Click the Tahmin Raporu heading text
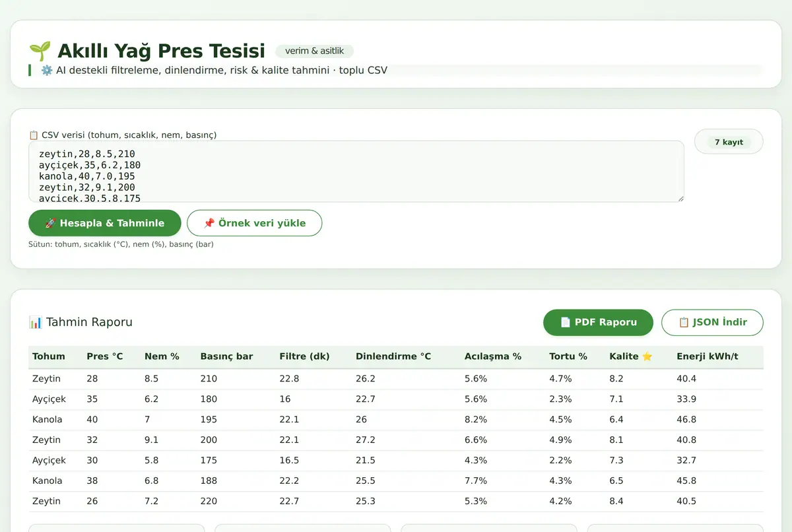This screenshot has height=532, width=792. (x=89, y=322)
